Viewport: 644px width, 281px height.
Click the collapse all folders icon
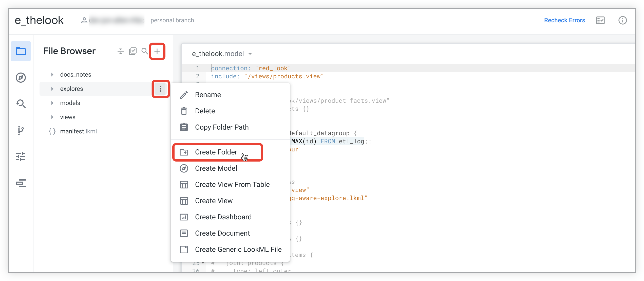point(121,51)
